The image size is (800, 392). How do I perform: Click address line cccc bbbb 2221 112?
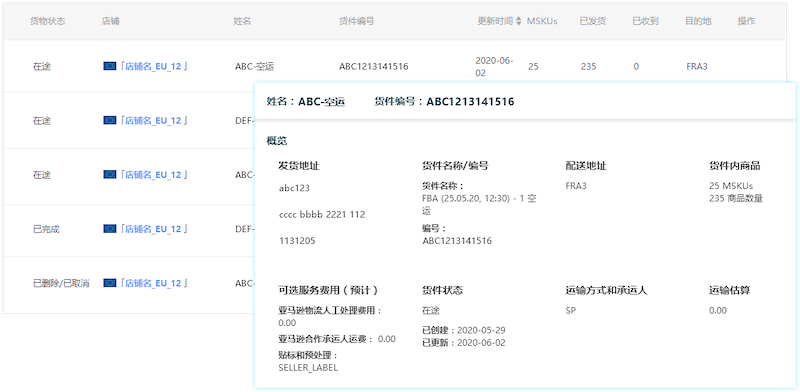pyautogui.click(x=322, y=214)
